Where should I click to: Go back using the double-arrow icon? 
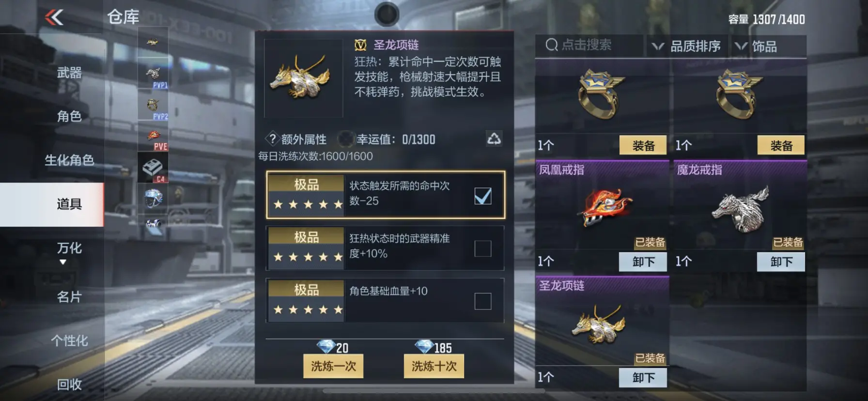point(54,18)
